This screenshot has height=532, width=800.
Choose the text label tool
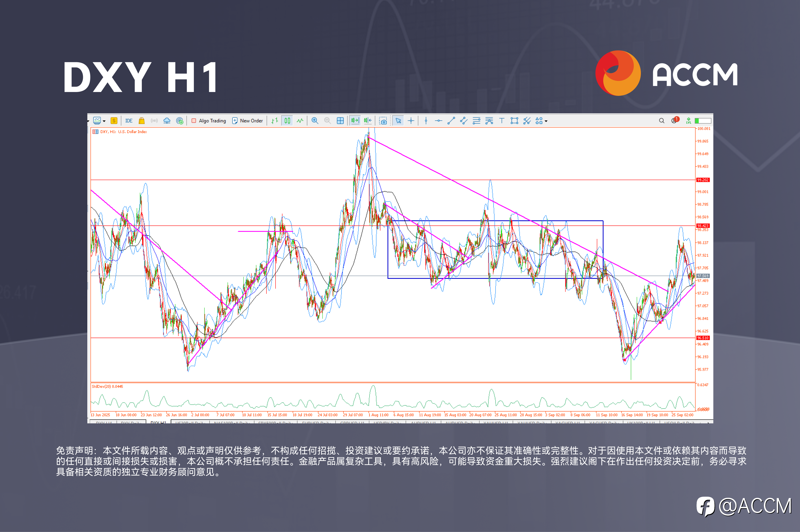point(502,121)
